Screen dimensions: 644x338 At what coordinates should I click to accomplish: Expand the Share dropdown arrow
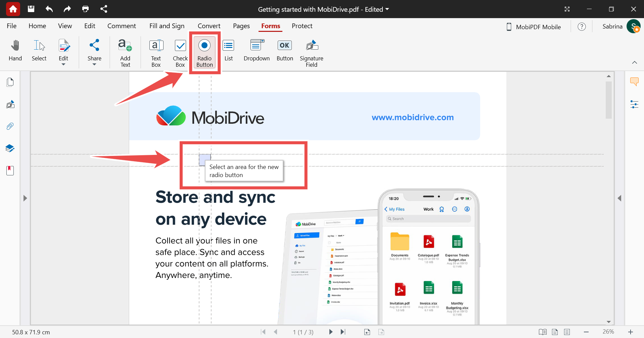[94, 64]
